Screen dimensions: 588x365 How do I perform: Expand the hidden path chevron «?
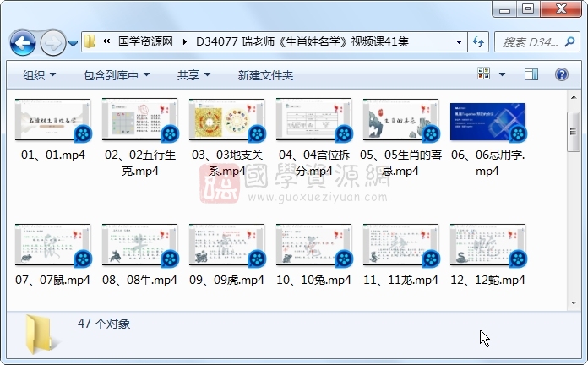[x=106, y=41]
